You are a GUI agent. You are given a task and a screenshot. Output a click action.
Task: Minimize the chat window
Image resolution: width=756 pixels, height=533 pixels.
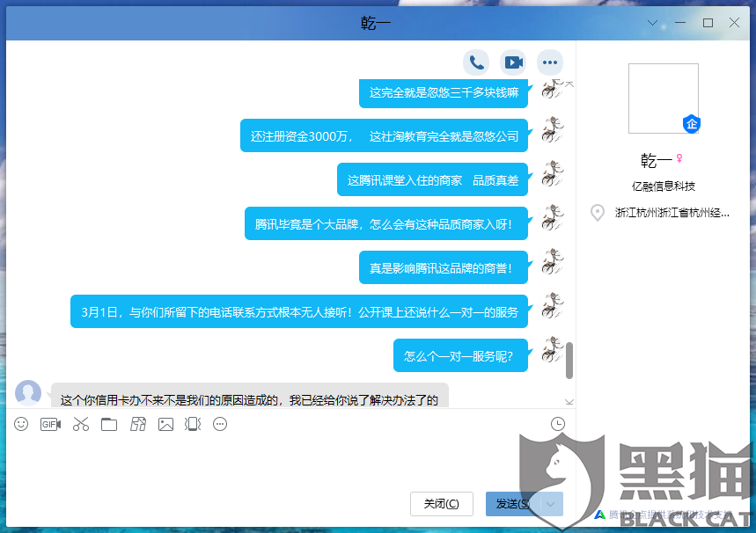click(680, 23)
